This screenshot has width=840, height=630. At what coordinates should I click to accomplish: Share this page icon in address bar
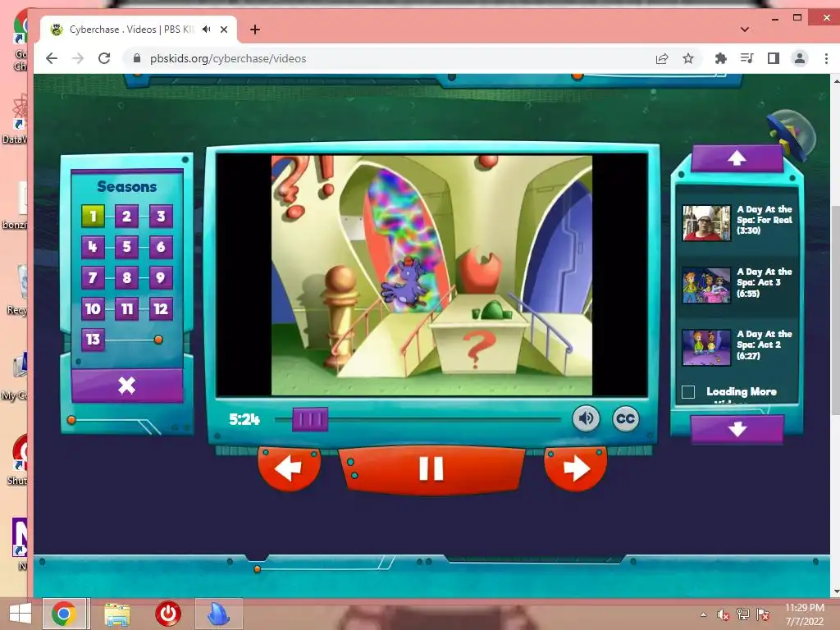pyautogui.click(x=662, y=58)
